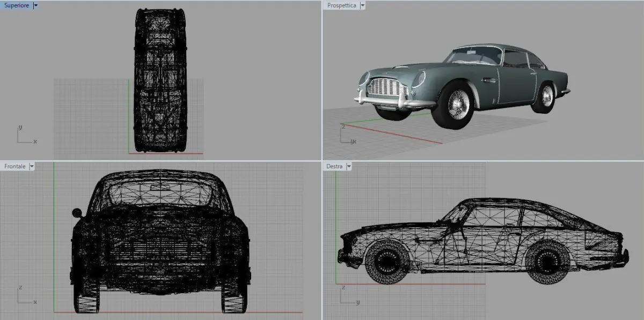Activate the Destra viewport title
Screen dimensions: 644x320
click(334, 167)
